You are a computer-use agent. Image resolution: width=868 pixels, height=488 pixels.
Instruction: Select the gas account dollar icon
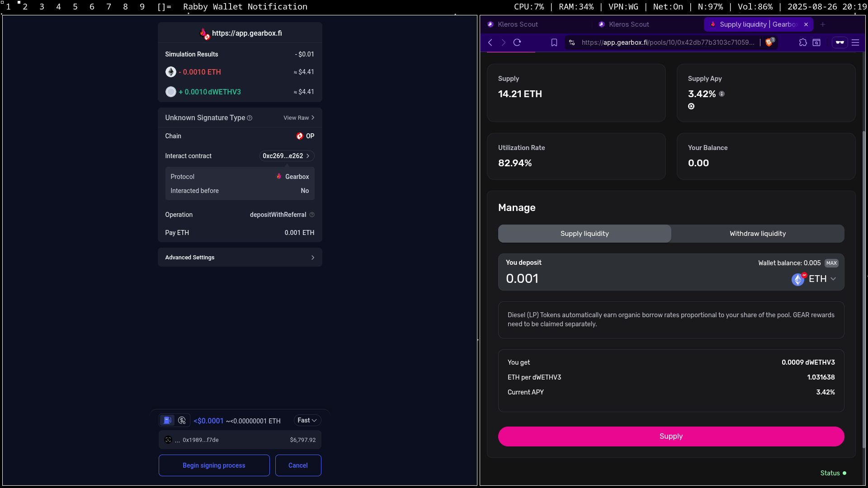(182, 420)
